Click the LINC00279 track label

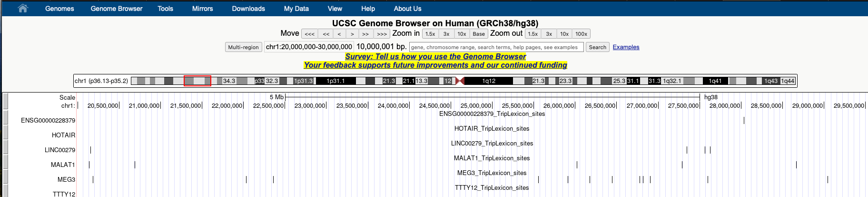tap(60, 150)
